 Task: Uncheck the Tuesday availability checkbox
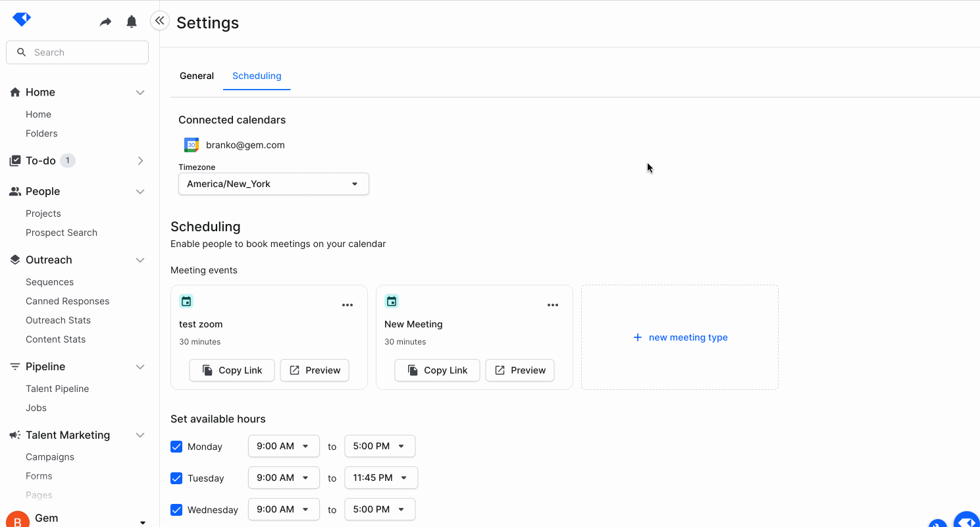pyautogui.click(x=176, y=478)
